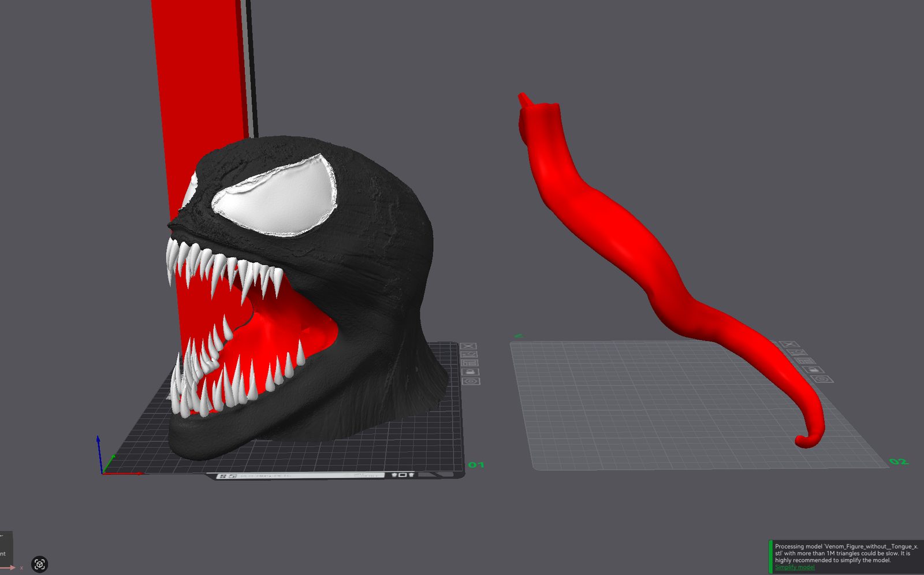
Task: Toggle the lock icon on plate 02
Action: point(814,370)
